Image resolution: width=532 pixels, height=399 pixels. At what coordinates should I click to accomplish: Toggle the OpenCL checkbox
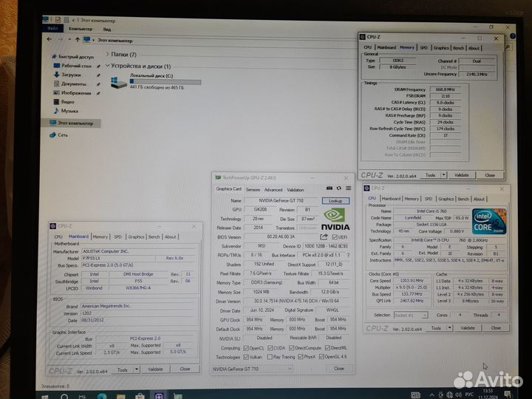click(x=246, y=348)
